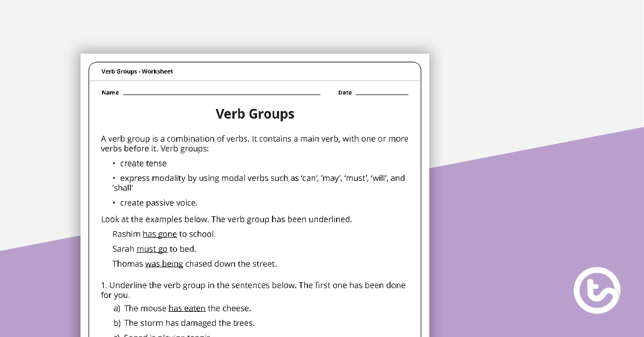Click the instruction '1. Underline the verb group'
Screen dimensions: 644x337
(x=253, y=290)
